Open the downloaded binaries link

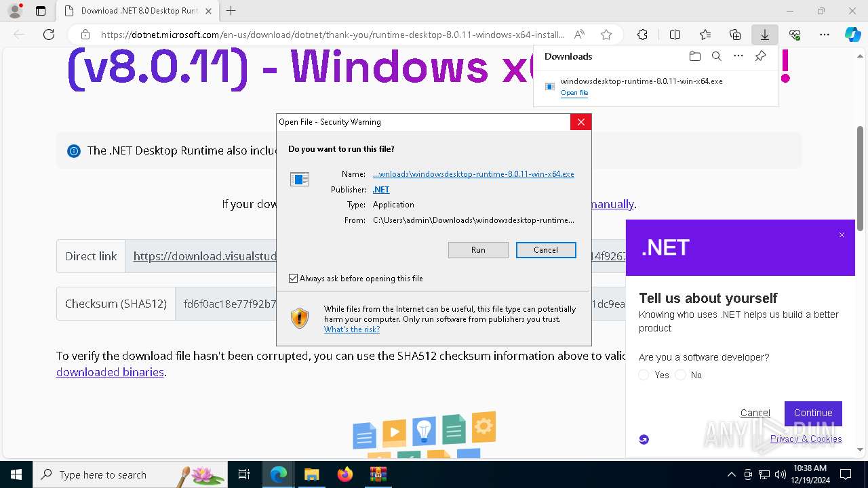(110, 372)
